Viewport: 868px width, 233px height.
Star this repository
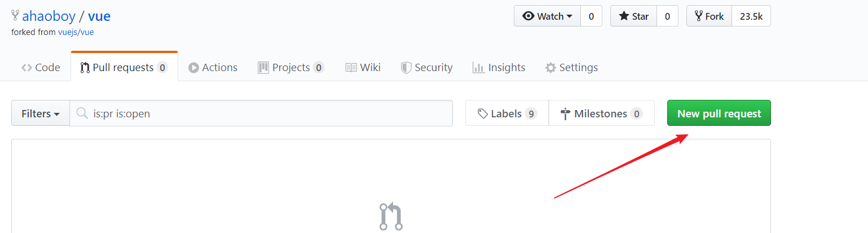tap(634, 16)
